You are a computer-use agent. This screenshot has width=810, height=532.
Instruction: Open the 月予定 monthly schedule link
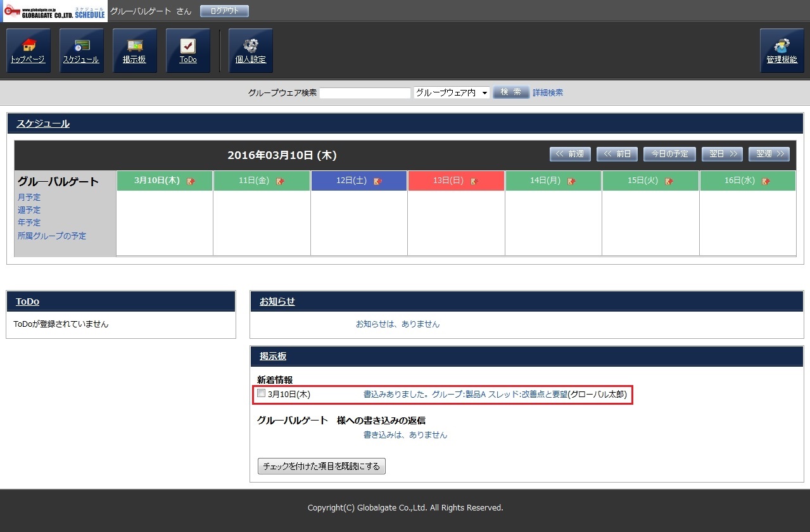coord(29,198)
